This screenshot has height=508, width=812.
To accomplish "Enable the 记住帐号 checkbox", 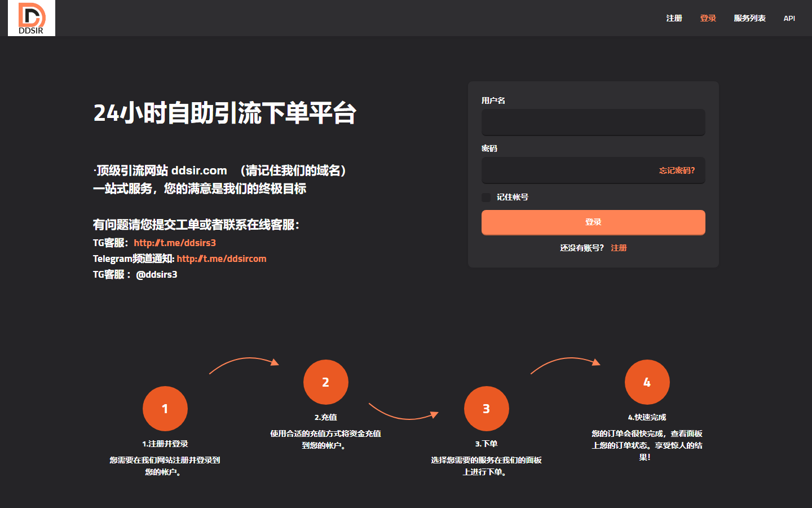I will click(486, 197).
